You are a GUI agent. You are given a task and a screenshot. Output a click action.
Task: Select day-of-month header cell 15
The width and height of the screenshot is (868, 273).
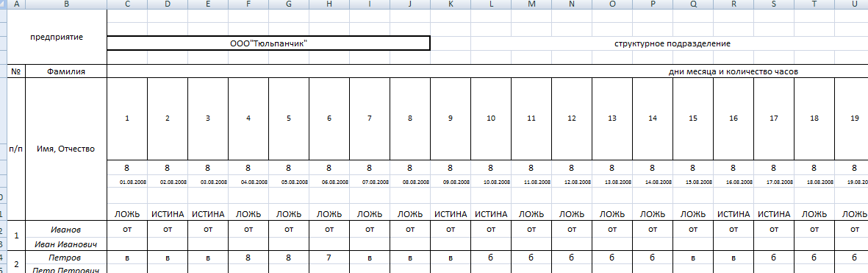[692, 118]
